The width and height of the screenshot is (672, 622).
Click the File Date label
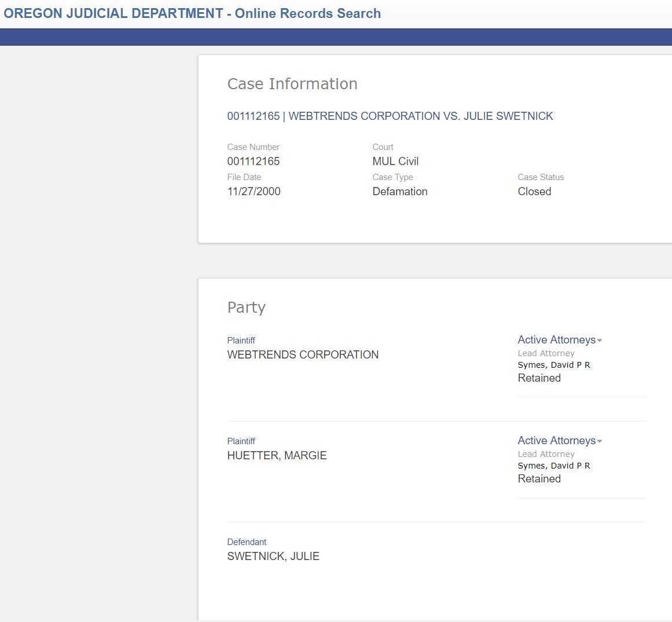244,177
